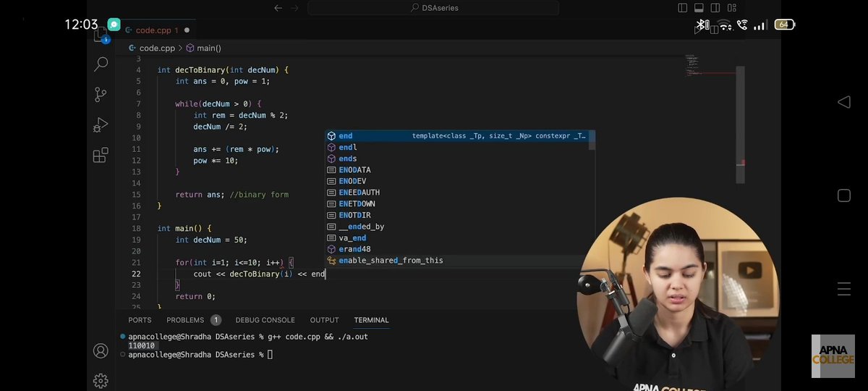Click the 'pow *= 10;' code line
868x391 pixels.
(x=216, y=161)
